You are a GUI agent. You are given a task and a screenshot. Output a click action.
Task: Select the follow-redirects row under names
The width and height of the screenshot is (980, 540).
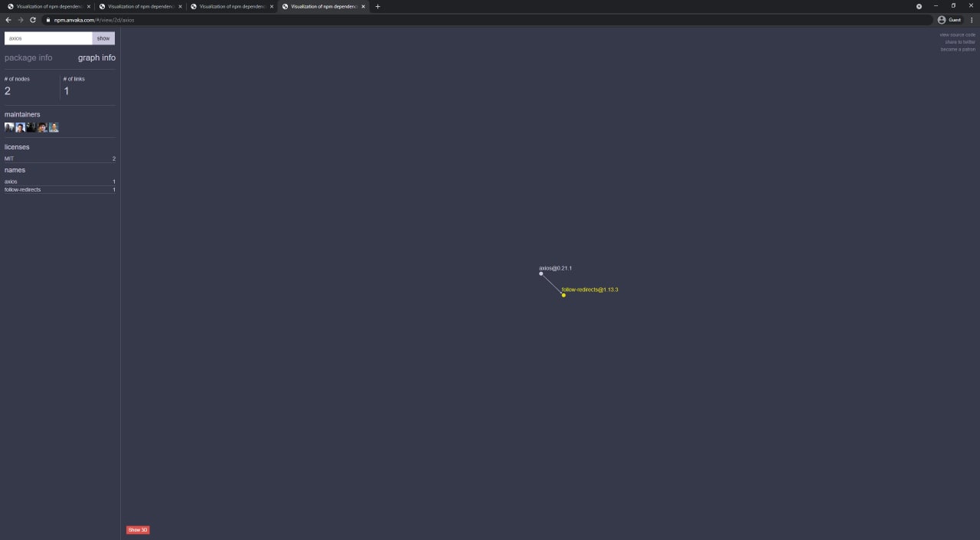point(60,189)
